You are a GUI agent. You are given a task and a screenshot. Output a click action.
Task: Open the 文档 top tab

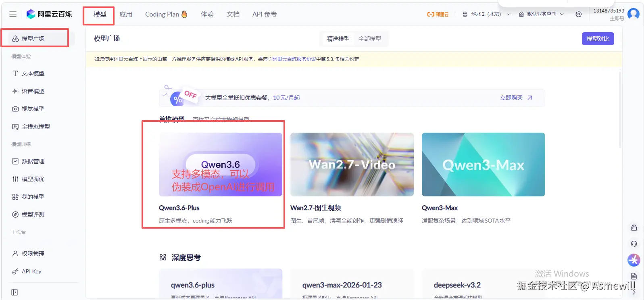pos(233,15)
